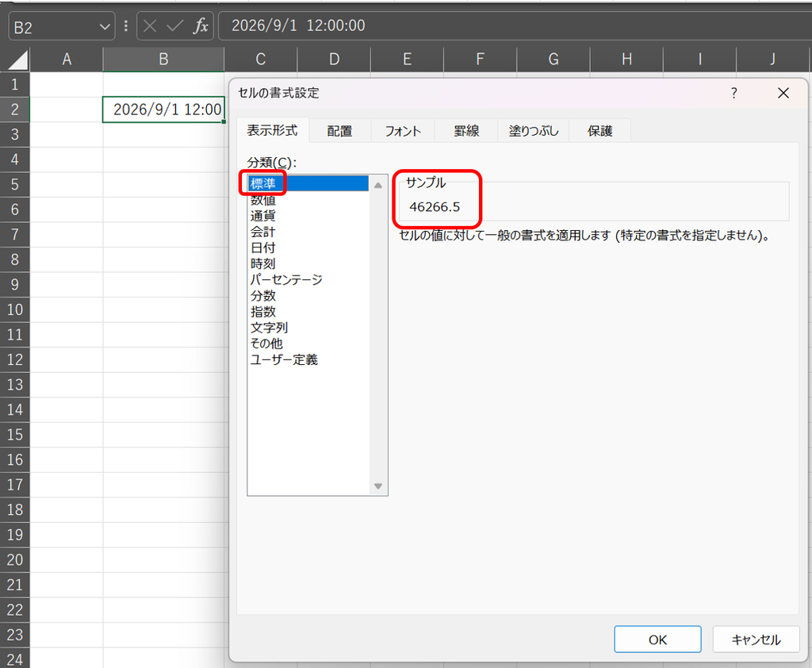Select 会計 in the category list

308,232
